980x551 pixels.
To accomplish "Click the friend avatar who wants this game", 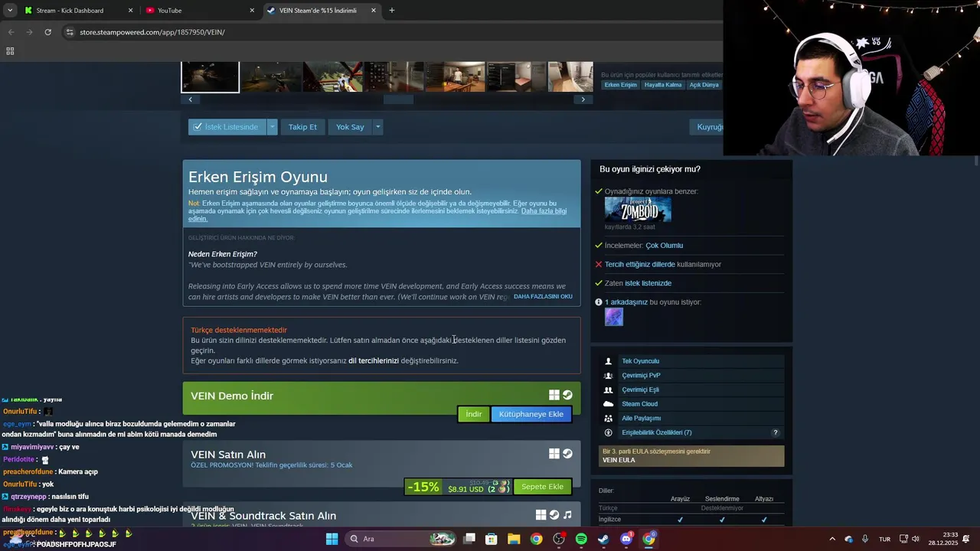I will pyautogui.click(x=614, y=317).
